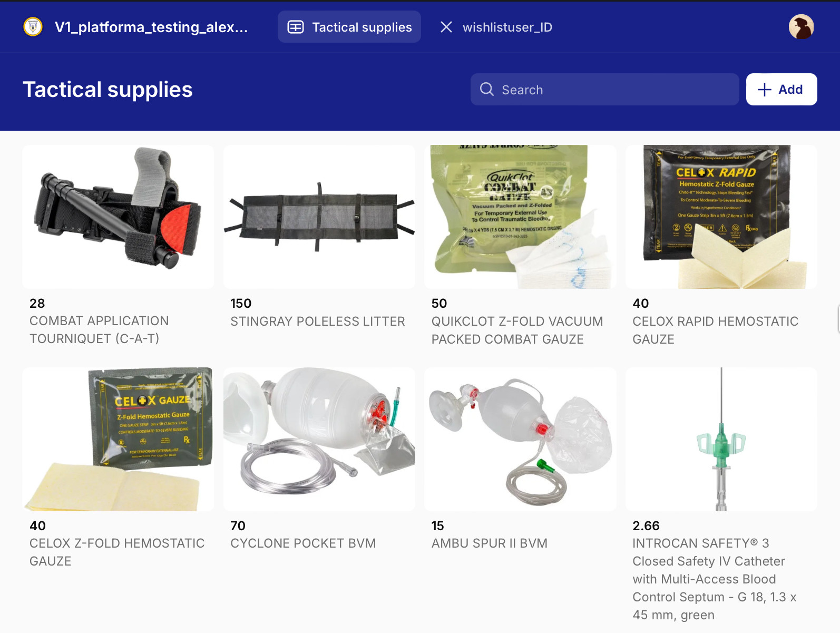Click the magnifier icon in Search

pos(487,90)
